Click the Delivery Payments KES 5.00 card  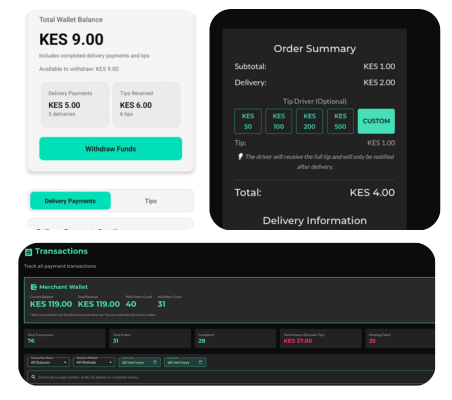tap(75, 105)
